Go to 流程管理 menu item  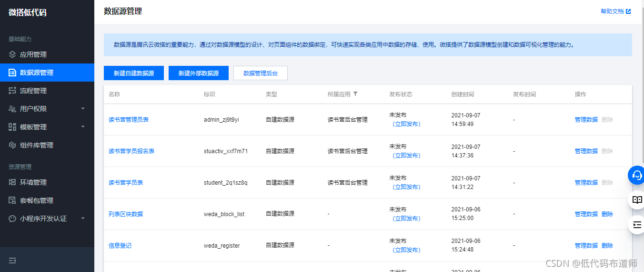pyautogui.click(x=47, y=91)
